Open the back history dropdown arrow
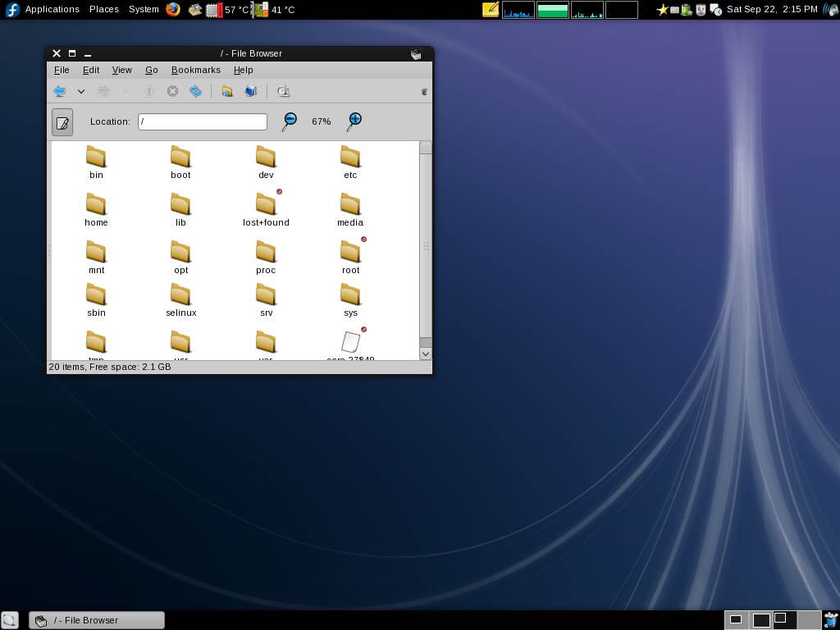The image size is (840, 630). [81, 92]
